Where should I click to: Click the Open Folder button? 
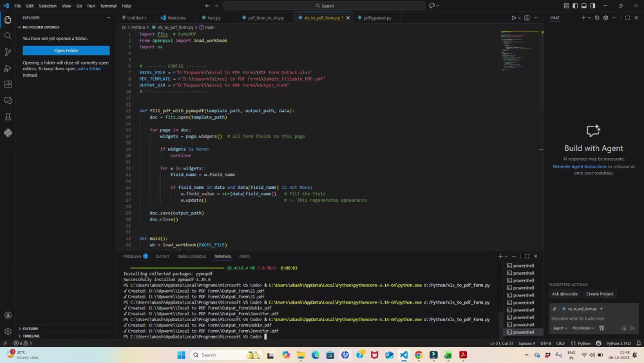click(x=66, y=50)
